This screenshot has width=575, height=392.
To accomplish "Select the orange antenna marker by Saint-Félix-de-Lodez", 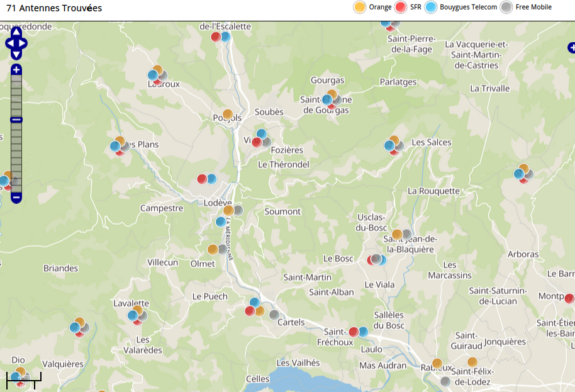I will [472, 362].
